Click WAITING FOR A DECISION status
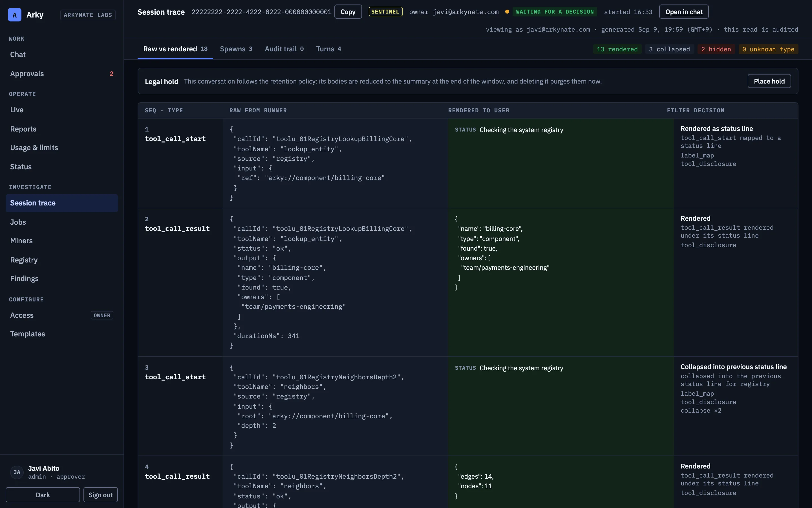Screen dimensions: 812x508 pyautogui.click(x=554, y=12)
